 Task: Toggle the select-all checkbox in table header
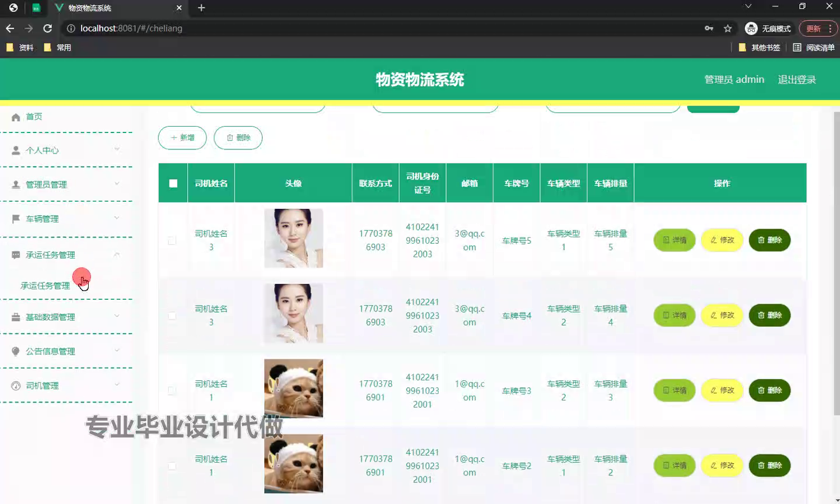(173, 183)
